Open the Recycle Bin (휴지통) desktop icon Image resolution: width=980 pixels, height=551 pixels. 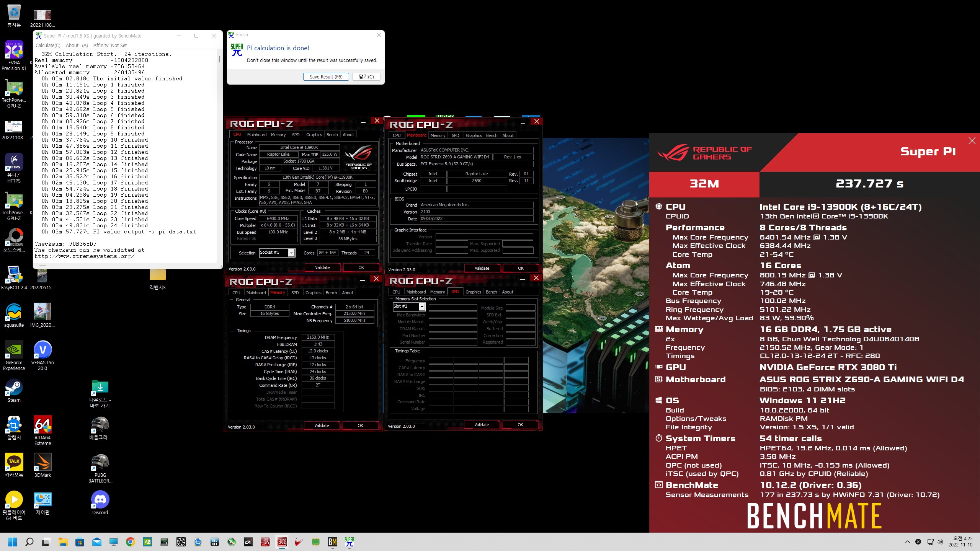(14, 15)
